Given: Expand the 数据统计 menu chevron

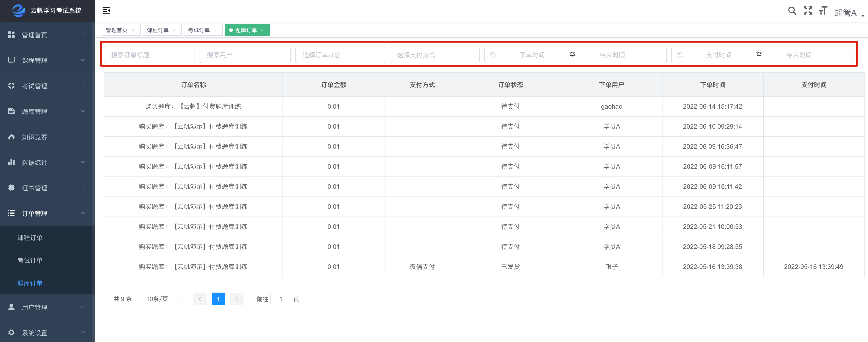Looking at the screenshot, I should [x=83, y=162].
